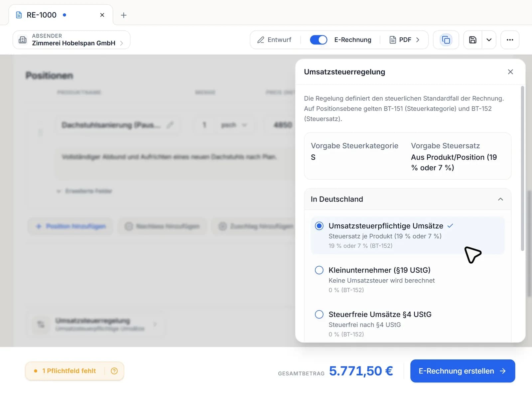
Task: Expand Erweiterte Felder in background
Action: [x=84, y=191]
